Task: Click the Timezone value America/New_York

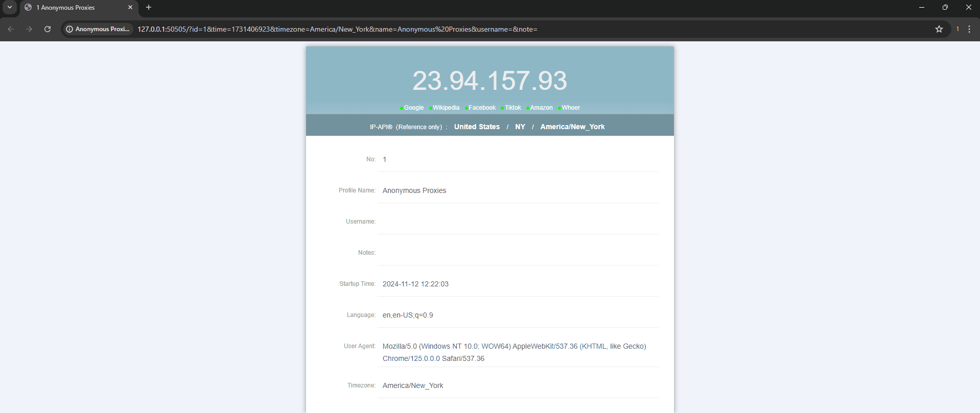Action: click(x=413, y=385)
